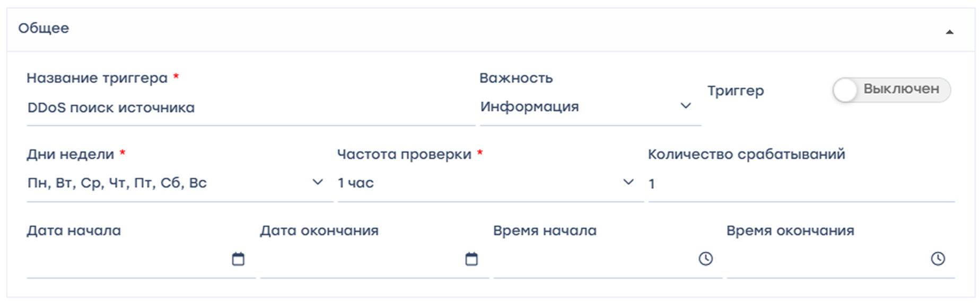This screenshot has height=303, width=980.
Task: Focus the Название триггера text field
Action: click(249, 108)
